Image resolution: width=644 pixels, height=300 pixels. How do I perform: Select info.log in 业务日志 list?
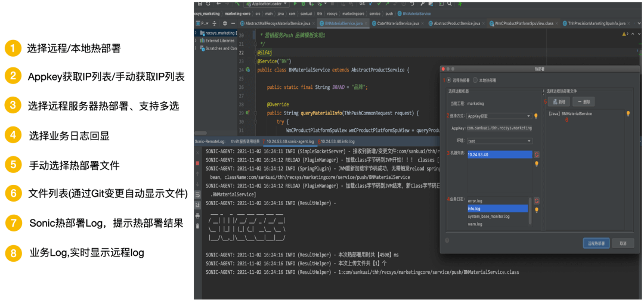(498, 208)
